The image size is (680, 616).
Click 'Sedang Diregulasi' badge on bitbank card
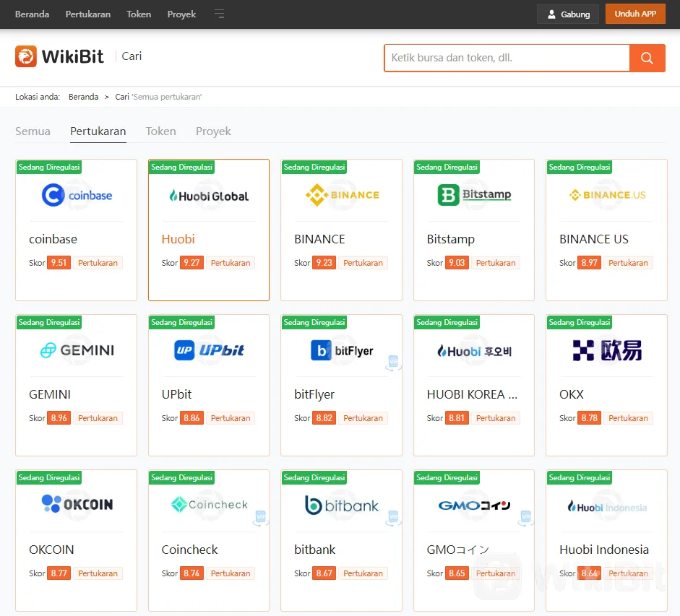314,477
